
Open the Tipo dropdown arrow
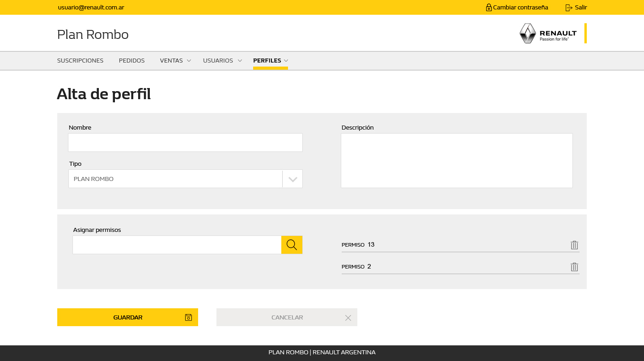pos(293,179)
